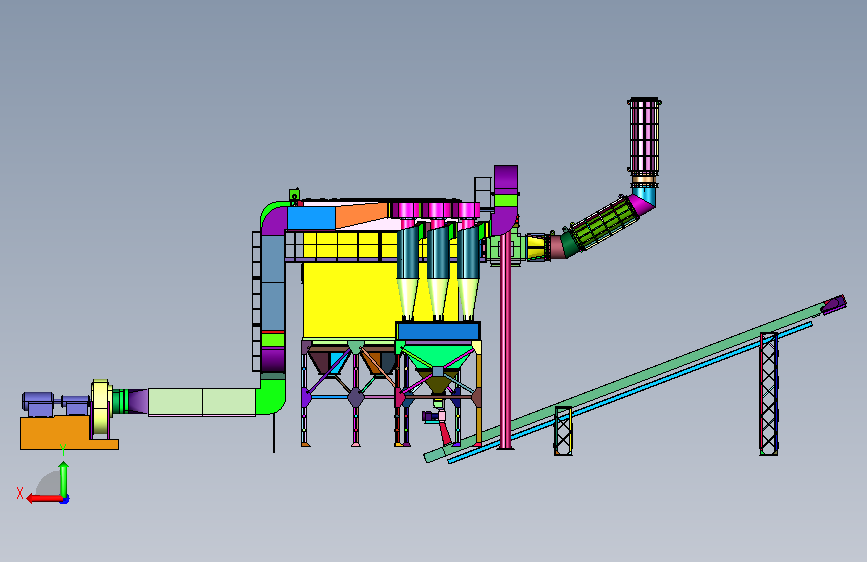Screen dimensions: 867x562
Task: Select the bright green lower elbow duct
Action: tap(272, 395)
